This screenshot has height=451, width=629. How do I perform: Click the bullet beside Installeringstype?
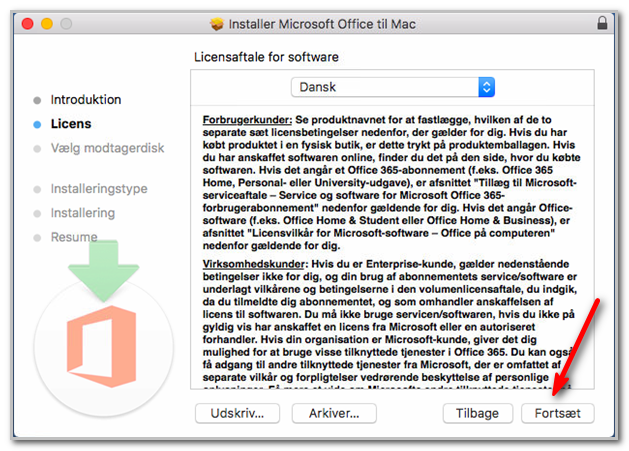click(37, 189)
